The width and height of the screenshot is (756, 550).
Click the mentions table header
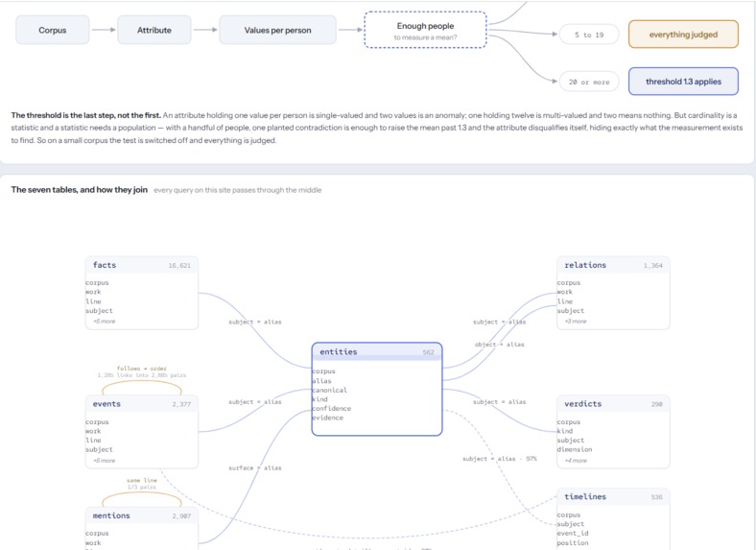pos(142,515)
